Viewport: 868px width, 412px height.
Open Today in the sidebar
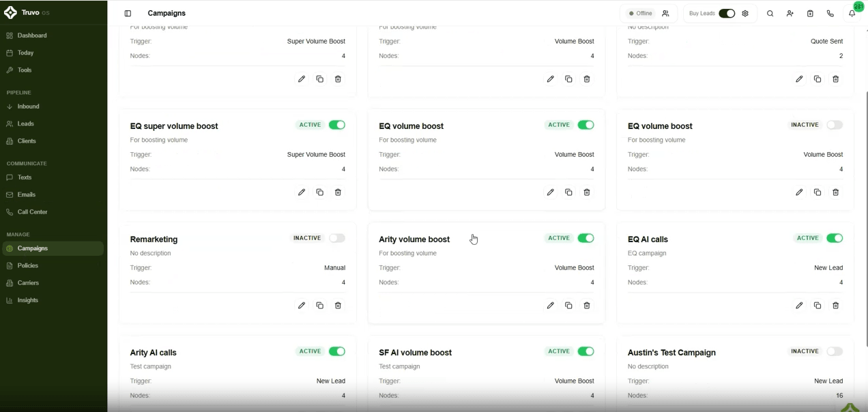tap(53, 53)
